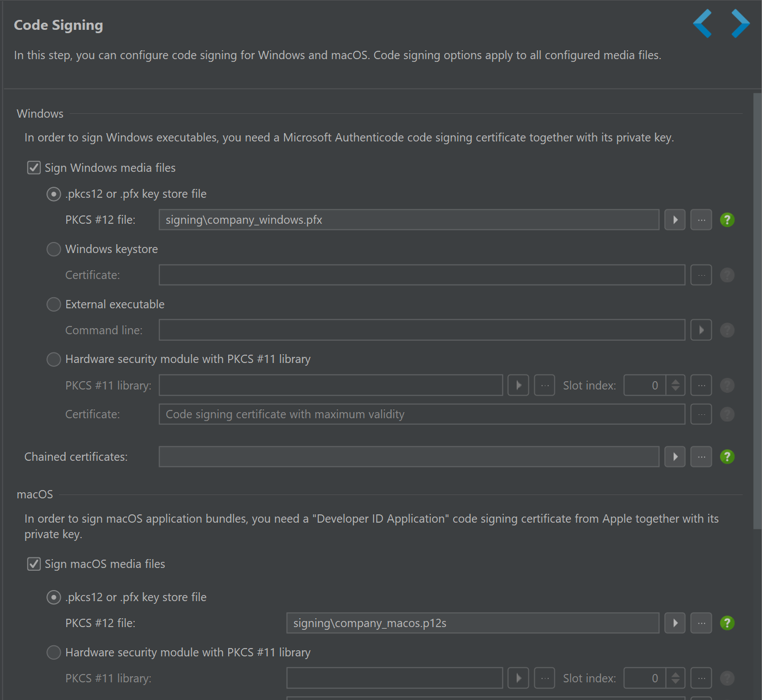Open variable menu for Chained certificates
Screen dimensions: 762x700
(x=675, y=457)
